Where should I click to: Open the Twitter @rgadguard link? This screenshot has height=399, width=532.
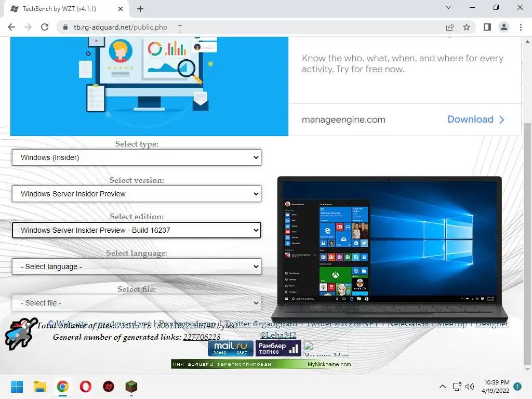261,324
